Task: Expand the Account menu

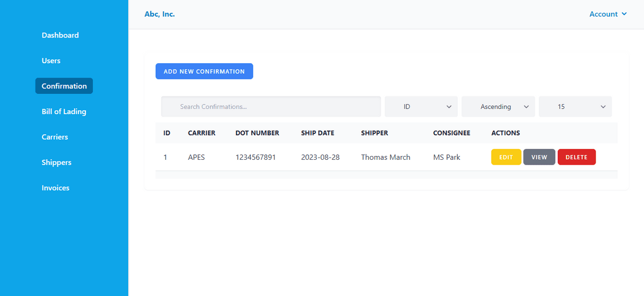Action: (604, 14)
